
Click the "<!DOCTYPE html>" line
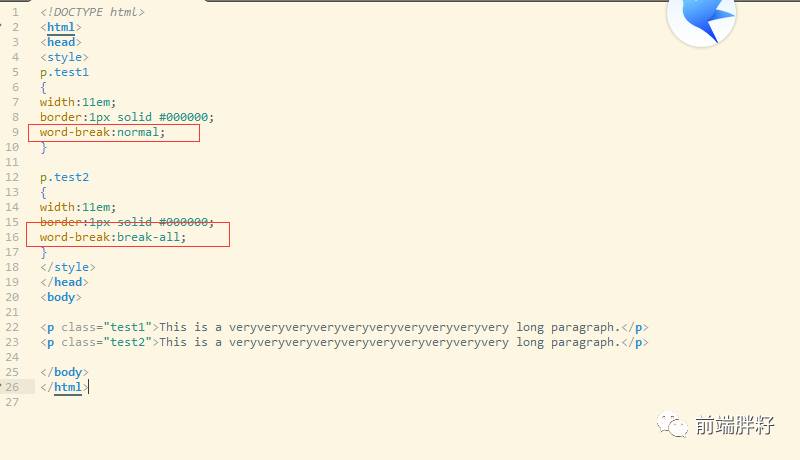pyautogui.click(x=92, y=12)
